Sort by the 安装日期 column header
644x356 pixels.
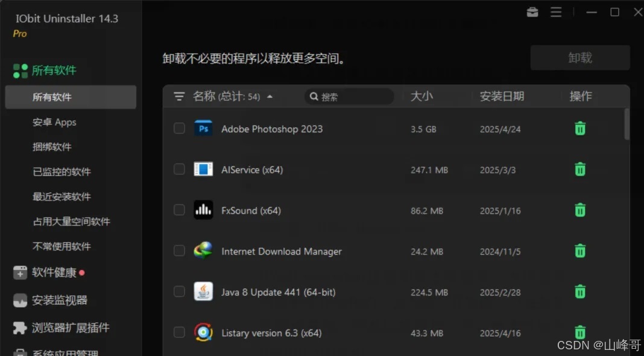[x=502, y=96]
